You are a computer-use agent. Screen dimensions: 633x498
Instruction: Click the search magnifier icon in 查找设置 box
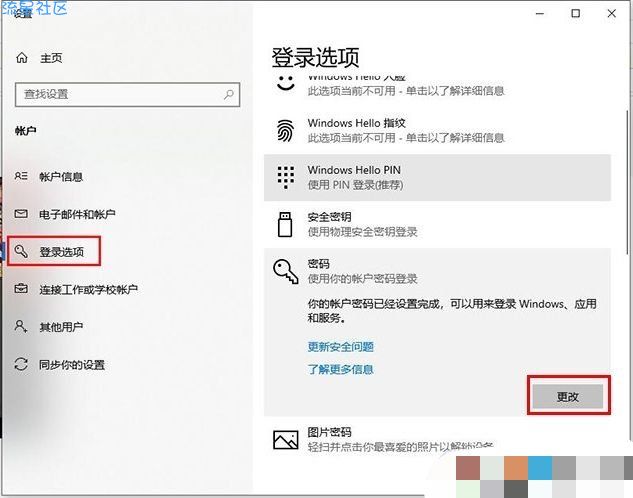coord(229,94)
